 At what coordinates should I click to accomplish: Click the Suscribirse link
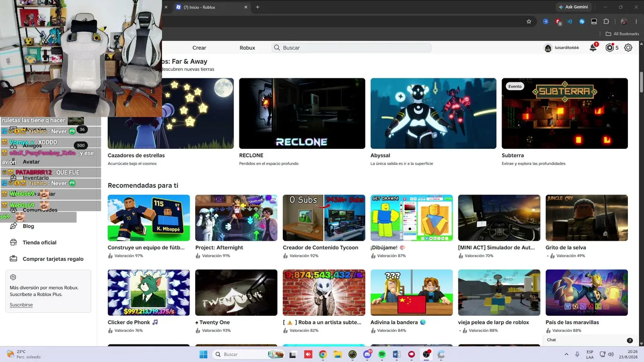[x=21, y=305]
